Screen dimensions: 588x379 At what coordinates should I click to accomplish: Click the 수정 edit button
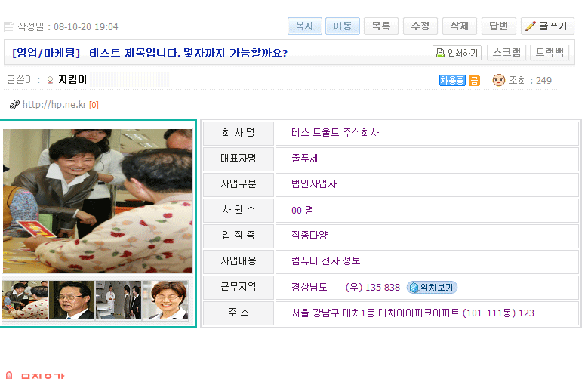tap(420, 26)
